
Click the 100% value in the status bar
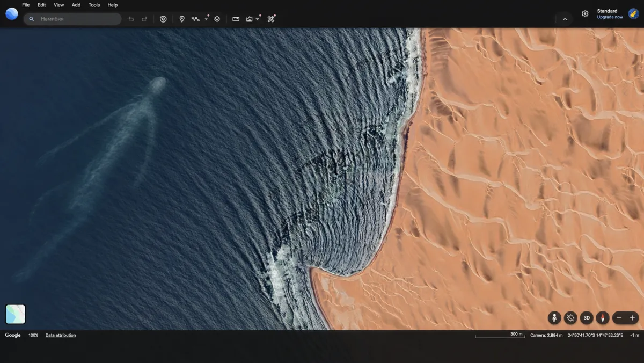(x=33, y=335)
